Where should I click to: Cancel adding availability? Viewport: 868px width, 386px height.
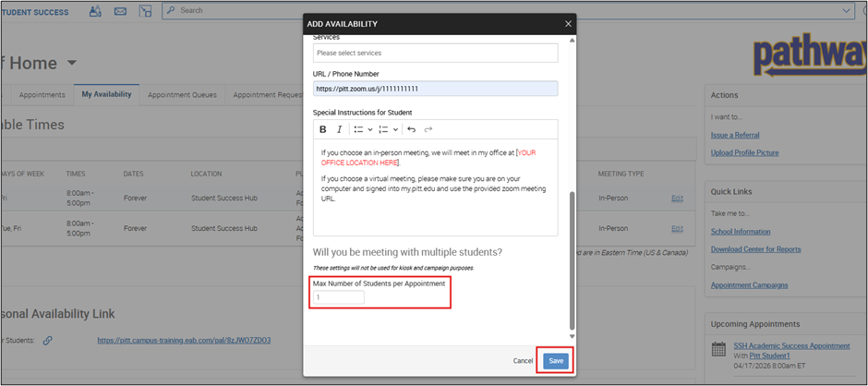[x=524, y=360]
